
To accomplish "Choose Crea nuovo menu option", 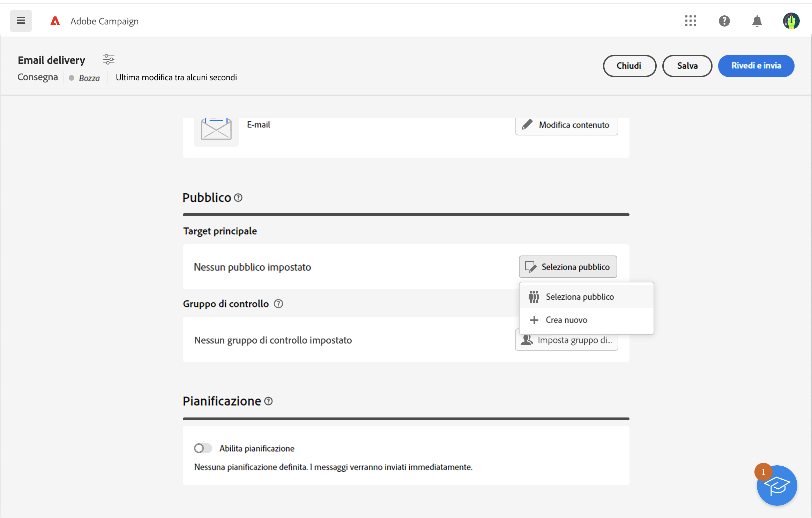I will pyautogui.click(x=566, y=320).
